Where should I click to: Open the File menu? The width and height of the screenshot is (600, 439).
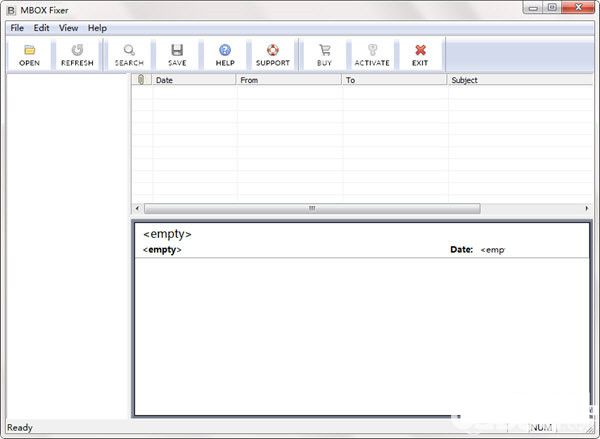click(17, 28)
